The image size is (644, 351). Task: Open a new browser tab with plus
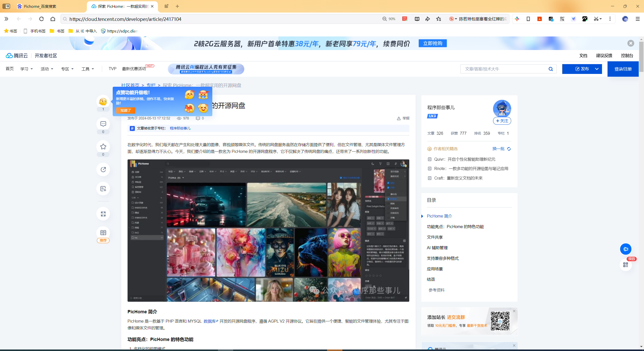click(177, 6)
